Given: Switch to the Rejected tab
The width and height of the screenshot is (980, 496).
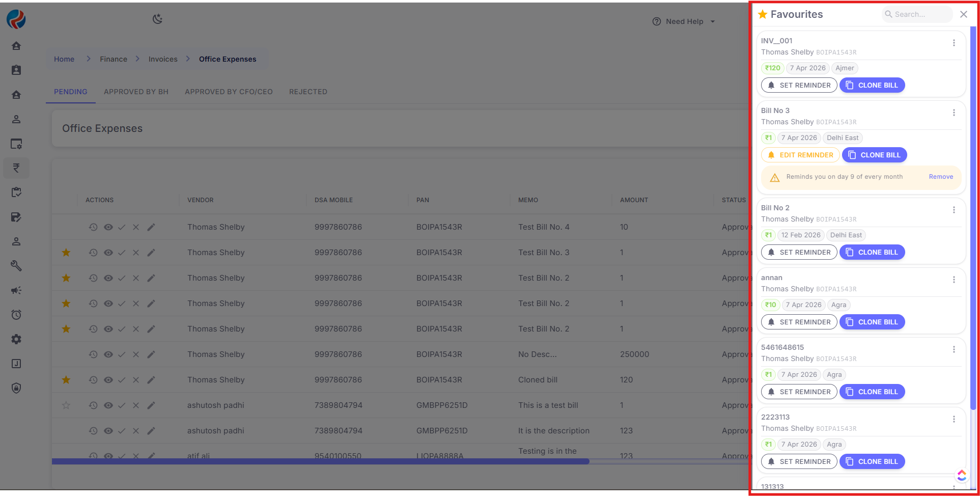Looking at the screenshot, I should click(308, 92).
